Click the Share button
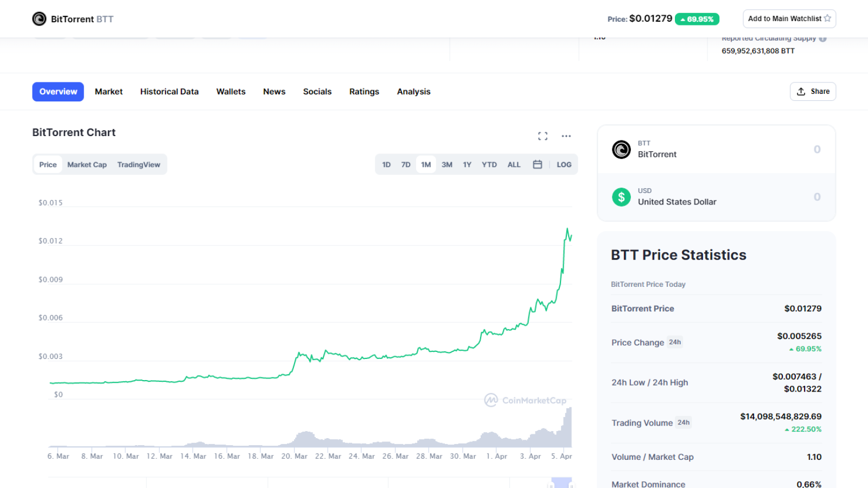This screenshot has height=488, width=868. [813, 92]
